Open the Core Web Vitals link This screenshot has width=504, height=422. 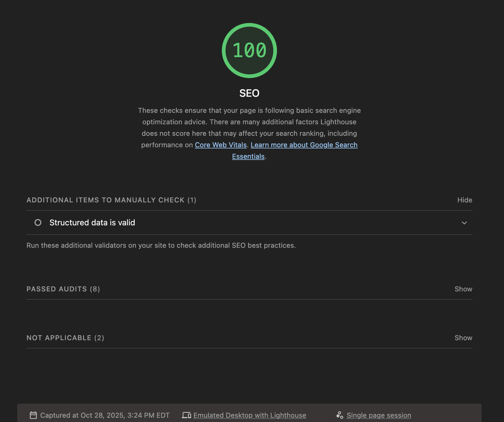click(x=221, y=145)
